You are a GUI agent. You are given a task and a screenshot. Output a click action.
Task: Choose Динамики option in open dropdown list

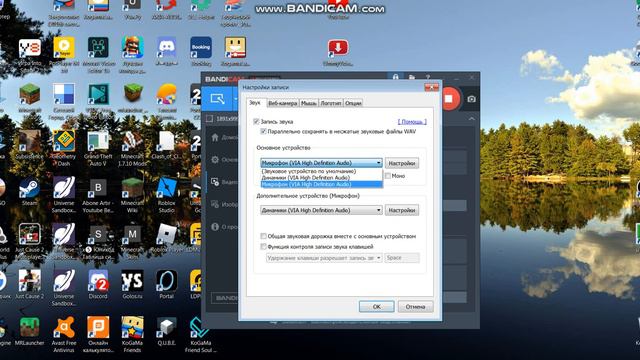tap(322, 178)
